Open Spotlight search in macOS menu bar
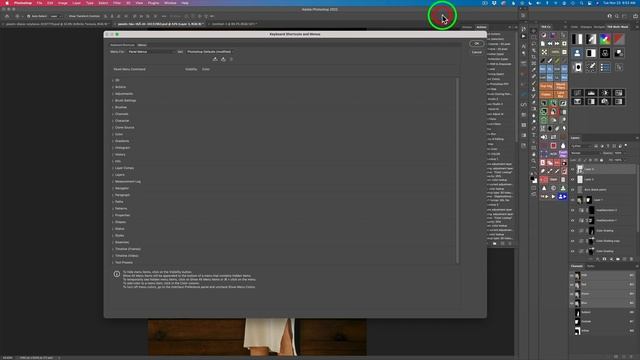This screenshot has height=360, width=640. pyautogui.click(x=581, y=3)
